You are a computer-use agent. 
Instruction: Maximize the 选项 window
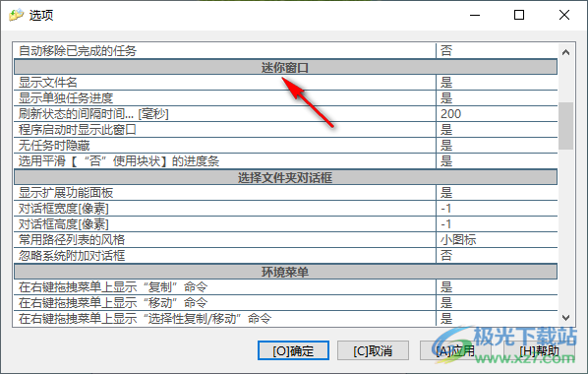(519, 15)
